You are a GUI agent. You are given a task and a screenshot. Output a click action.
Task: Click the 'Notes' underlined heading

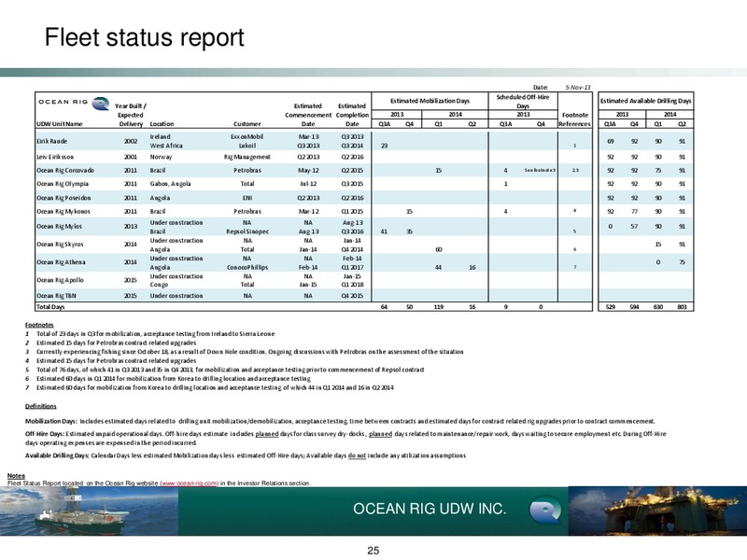click(x=16, y=476)
